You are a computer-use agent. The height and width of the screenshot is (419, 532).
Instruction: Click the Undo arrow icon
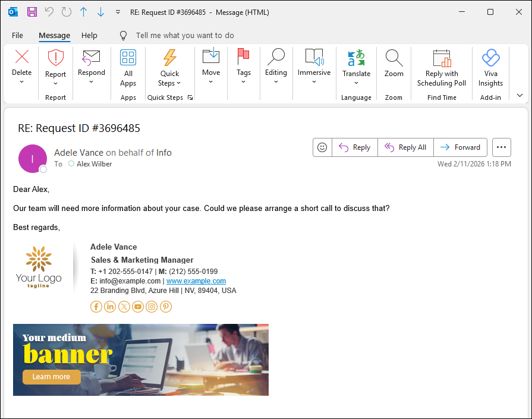click(x=49, y=12)
